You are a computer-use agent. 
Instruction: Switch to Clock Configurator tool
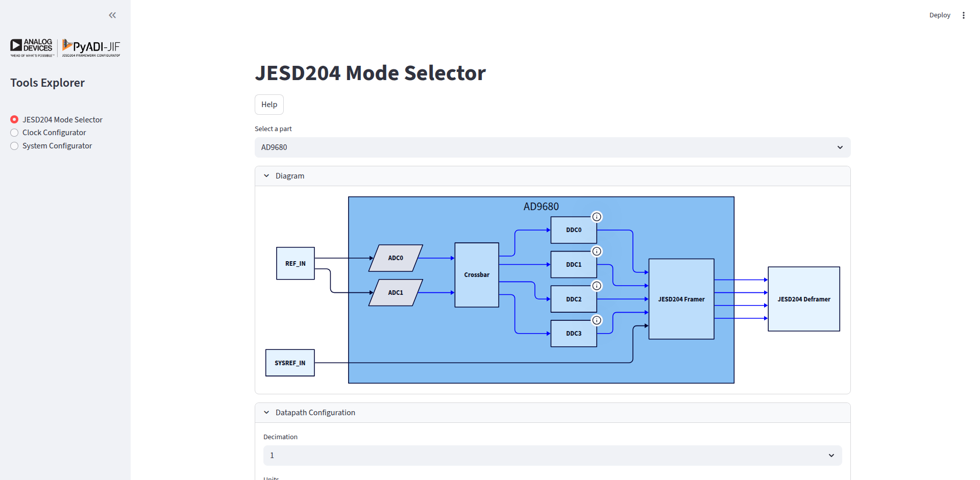[x=14, y=133]
